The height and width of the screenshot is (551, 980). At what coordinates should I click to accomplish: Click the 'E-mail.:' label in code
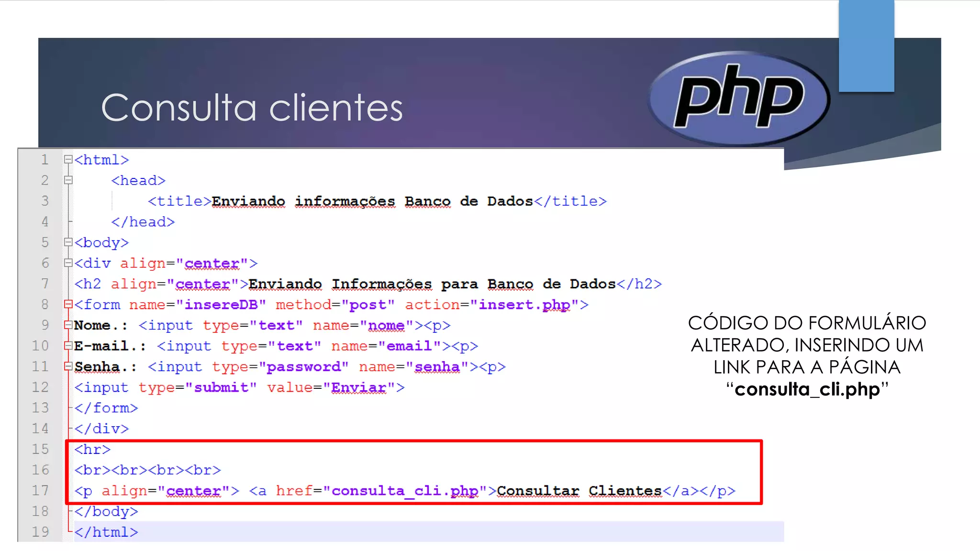coord(110,346)
